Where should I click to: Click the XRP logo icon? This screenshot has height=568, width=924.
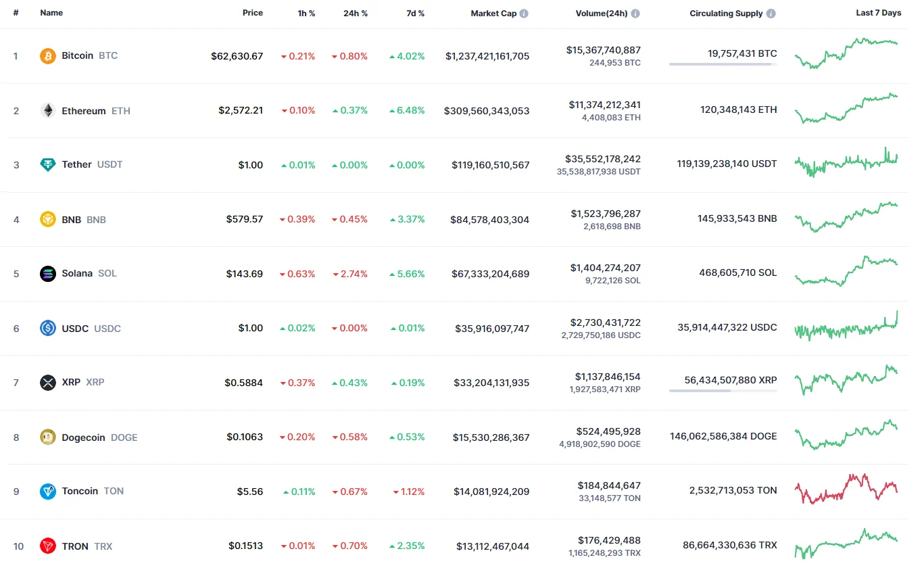pyautogui.click(x=48, y=383)
